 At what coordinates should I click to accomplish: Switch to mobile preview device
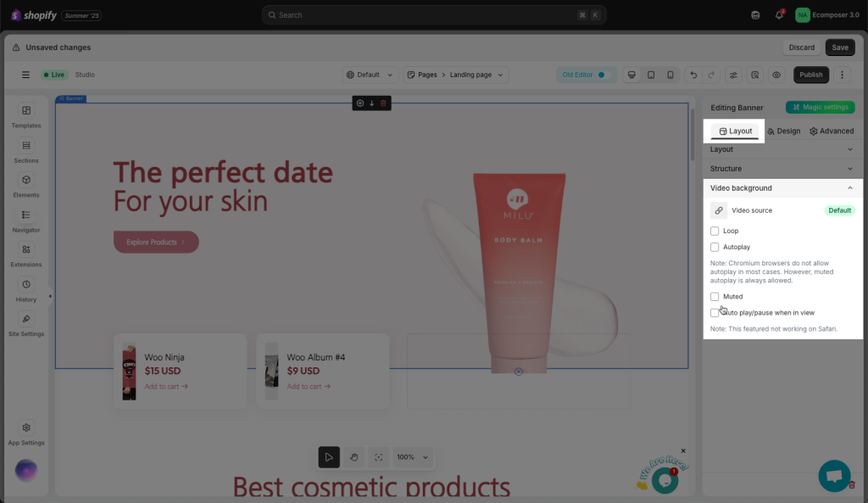coord(670,75)
